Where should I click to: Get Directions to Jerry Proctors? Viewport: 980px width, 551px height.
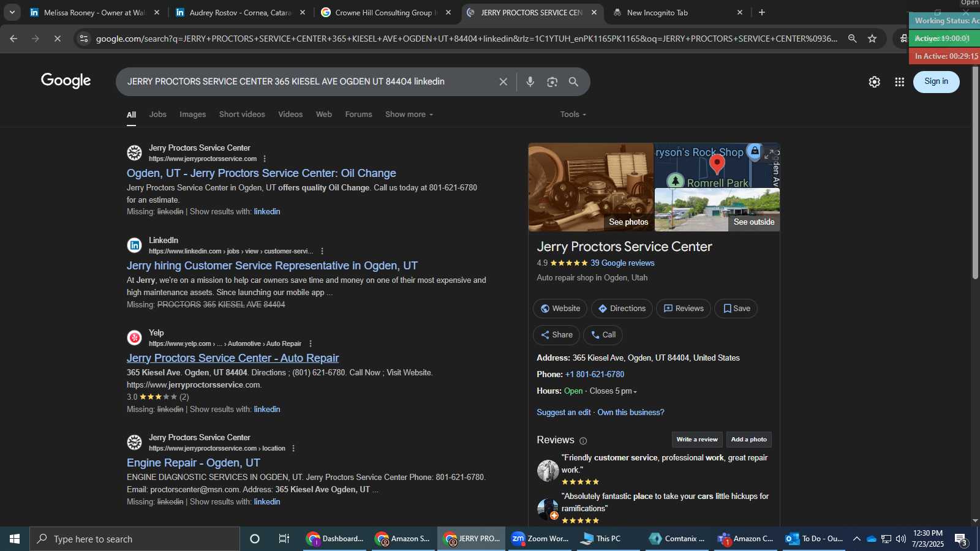pos(622,309)
